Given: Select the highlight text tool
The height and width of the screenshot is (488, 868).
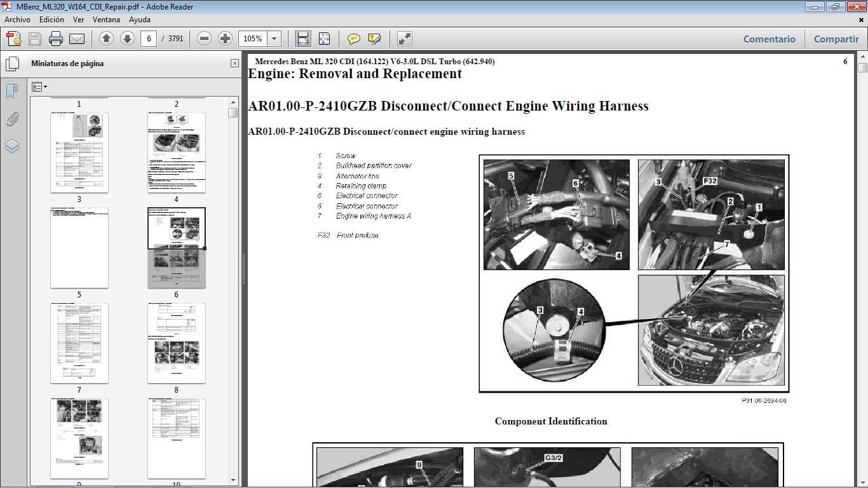Looking at the screenshot, I should pos(375,39).
